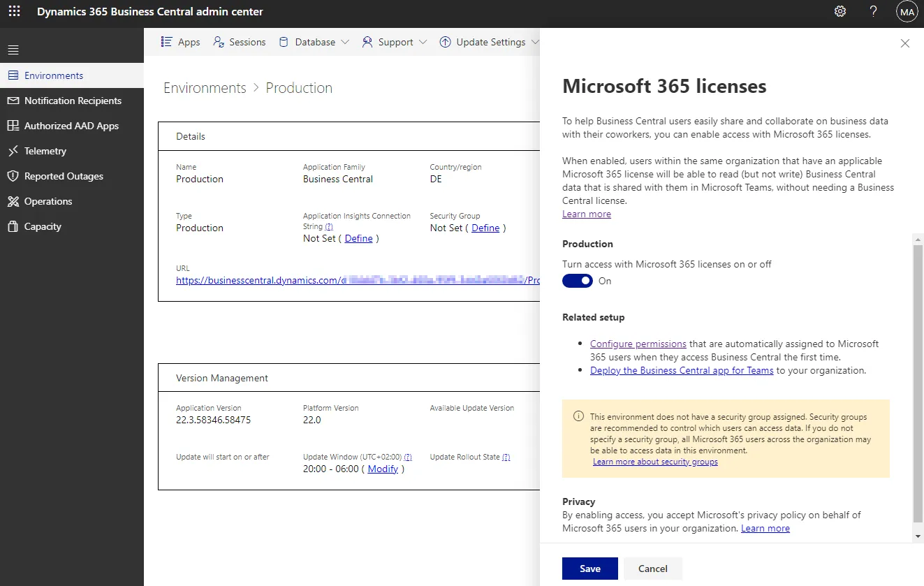
Task: Open the Configure permissions link
Action: tap(638, 344)
